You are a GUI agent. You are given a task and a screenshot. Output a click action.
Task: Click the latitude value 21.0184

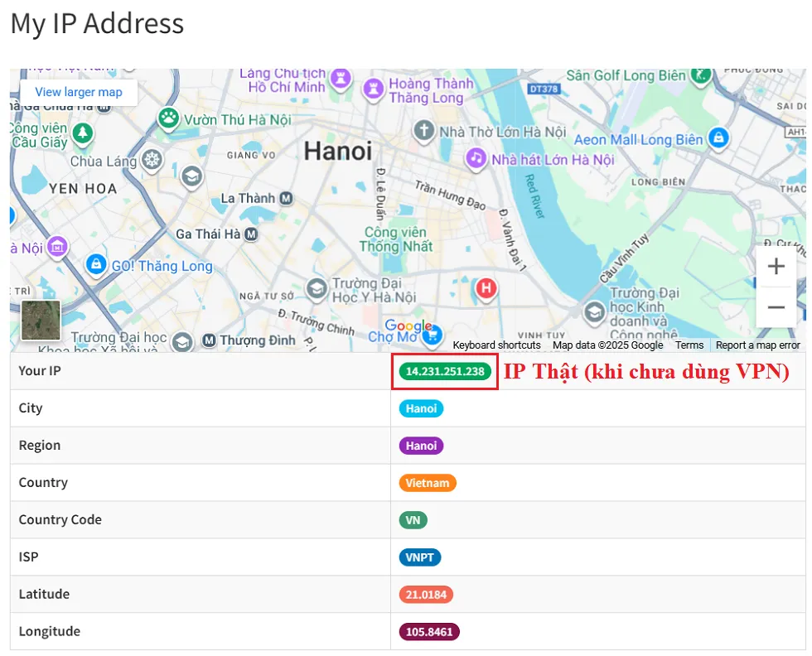(426, 595)
